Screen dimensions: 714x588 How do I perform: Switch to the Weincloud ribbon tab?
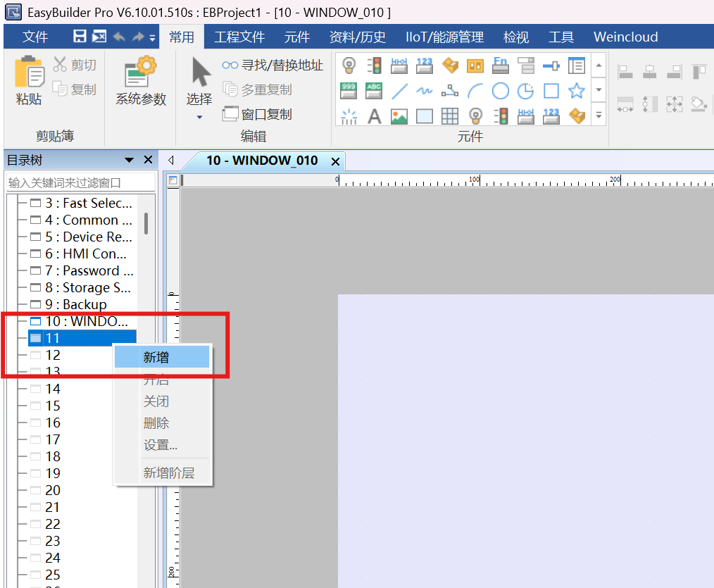626,37
